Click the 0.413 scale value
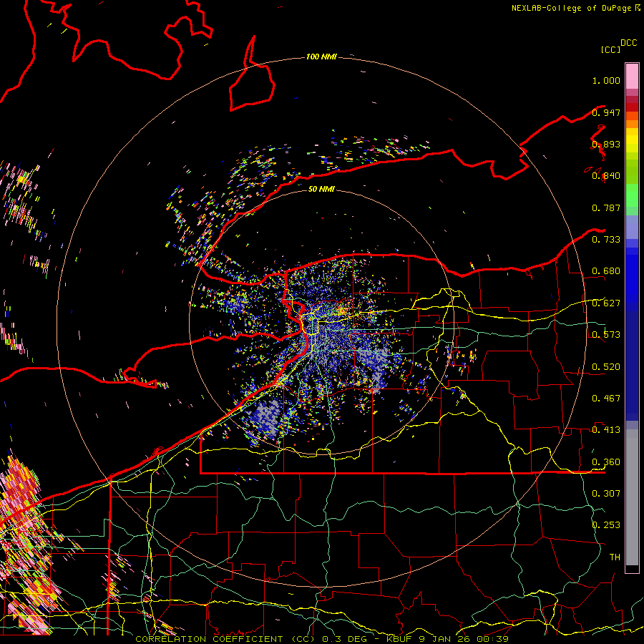The width and height of the screenshot is (644, 644). [x=606, y=429]
